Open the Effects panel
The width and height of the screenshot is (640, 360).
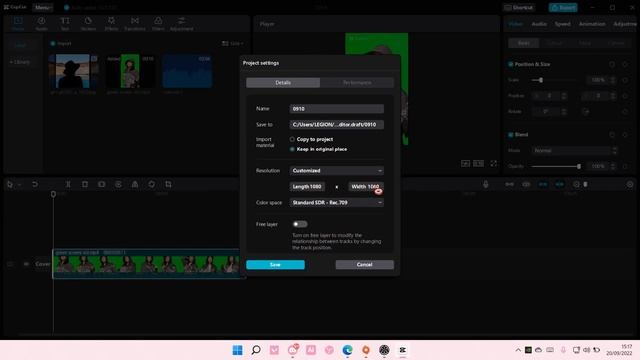pyautogui.click(x=111, y=24)
